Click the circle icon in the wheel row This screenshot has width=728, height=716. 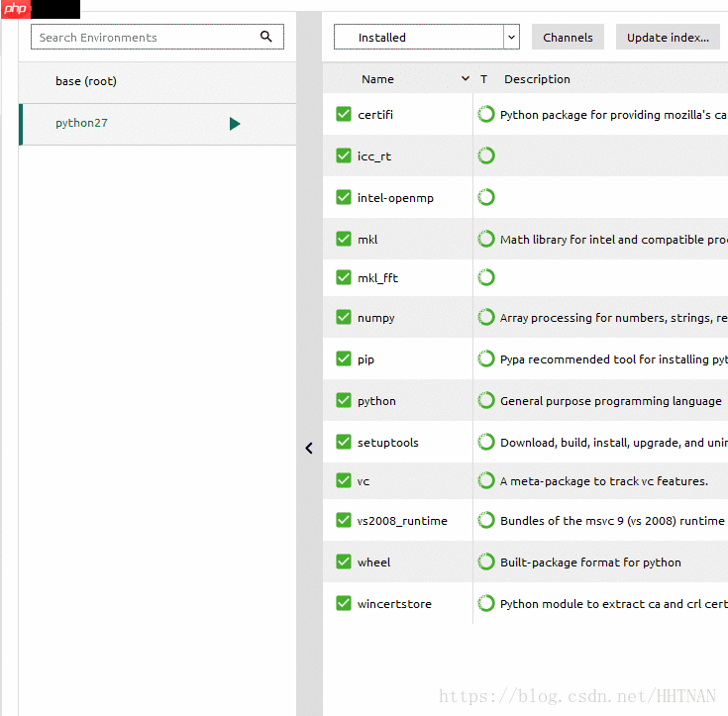coord(486,562)
